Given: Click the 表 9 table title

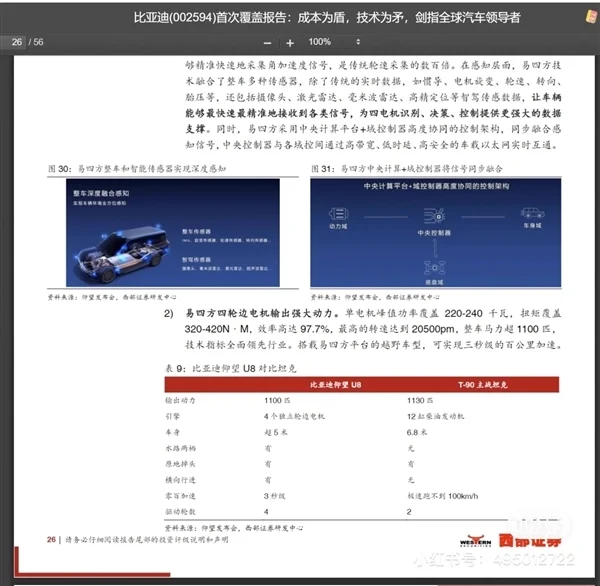Looking at the screenshot, I should pyautogui.click(x=231, y=368).
